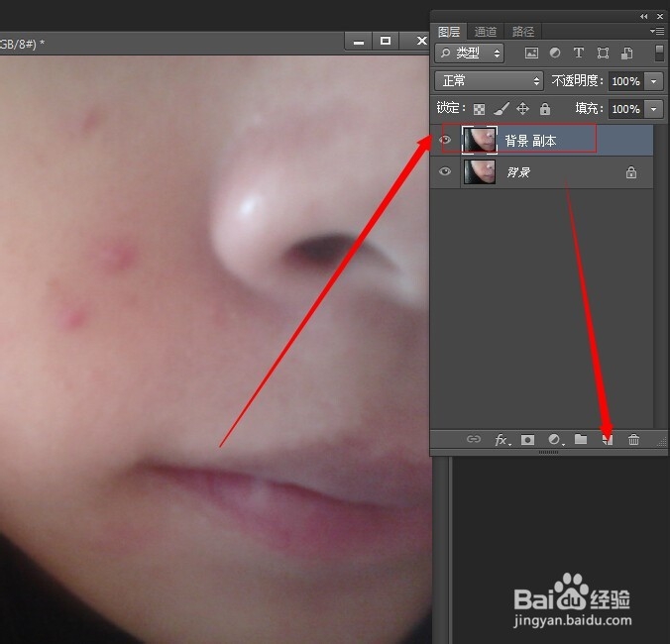Delete layer with trash can icon
The height and width of the screenshot is (644, 670).
coord(633,440)
